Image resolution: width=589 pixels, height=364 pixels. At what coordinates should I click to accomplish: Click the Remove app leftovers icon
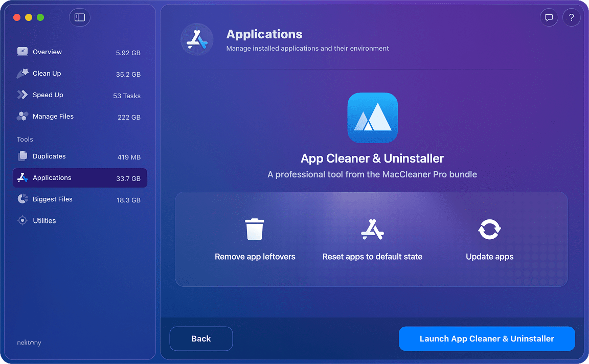pyautogui.click(x=255, y=229)
